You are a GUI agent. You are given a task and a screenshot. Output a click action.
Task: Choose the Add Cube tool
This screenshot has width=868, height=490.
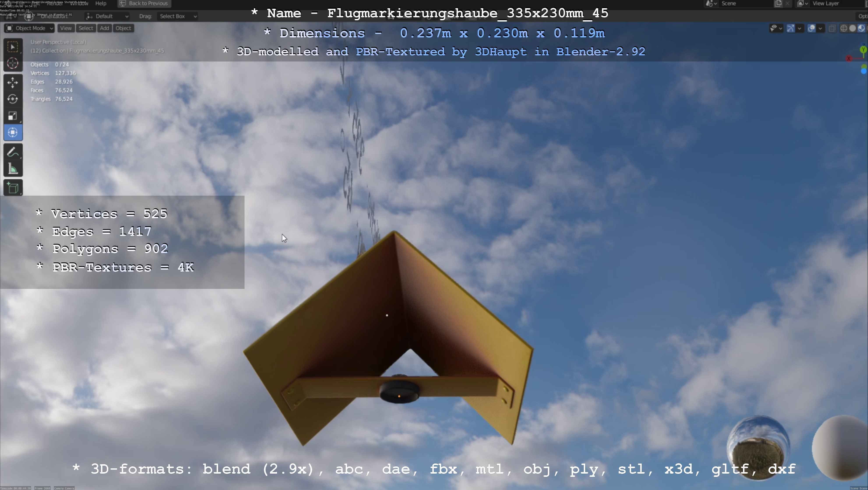13,188
